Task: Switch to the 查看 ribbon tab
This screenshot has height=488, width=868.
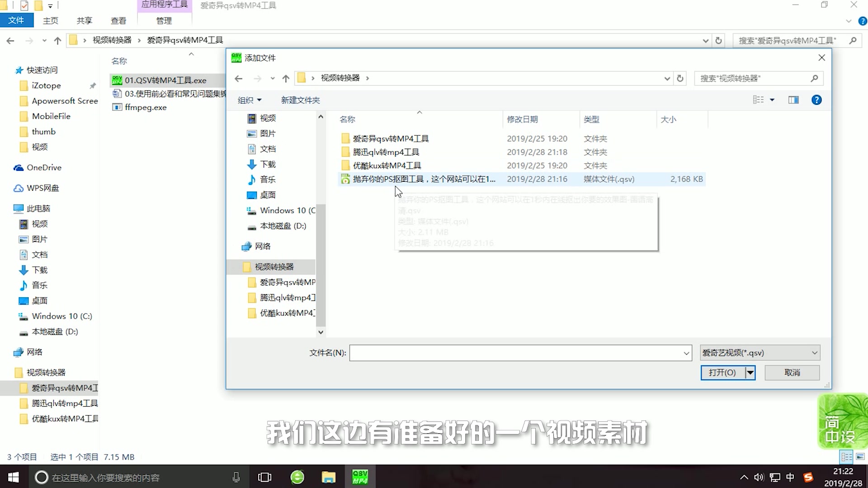Action: (x=118, y=21)
